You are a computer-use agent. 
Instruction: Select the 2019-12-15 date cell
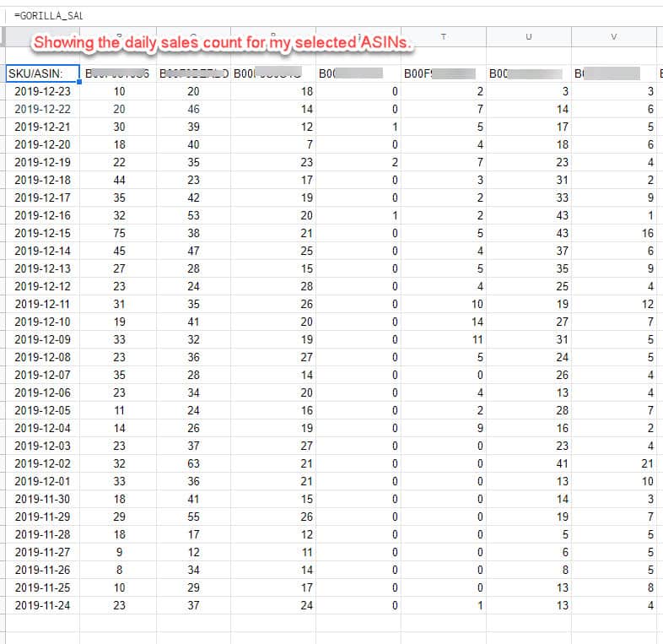pos(43,233)
